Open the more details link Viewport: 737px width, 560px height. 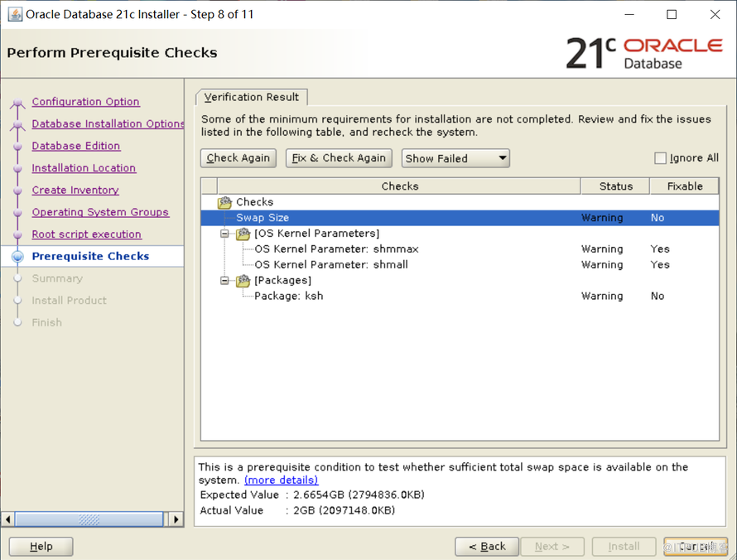281,480
